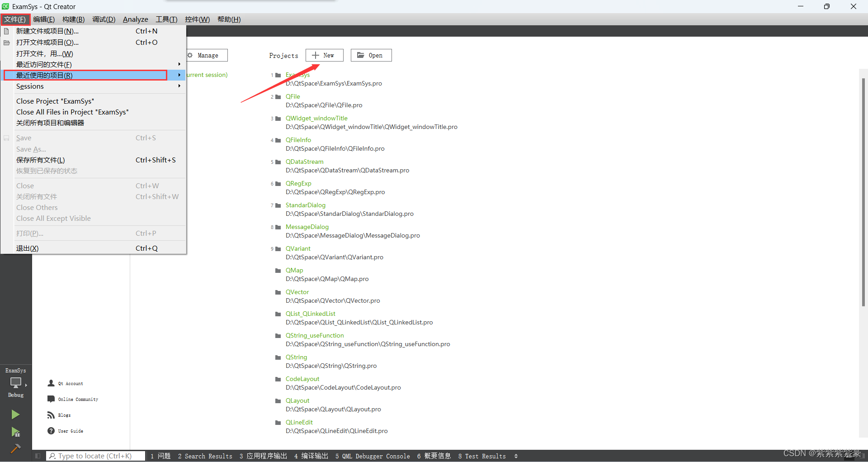Open the 2 Search Results output pane
868x462 pixels.
point(205,456)
